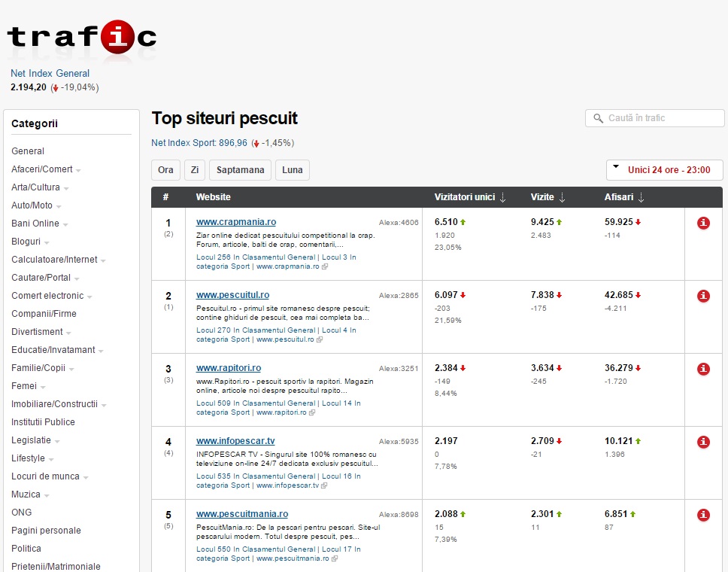Switch to the Zi tab
Image resolution: width=728 pixels, height=572 pixels.
195,170
